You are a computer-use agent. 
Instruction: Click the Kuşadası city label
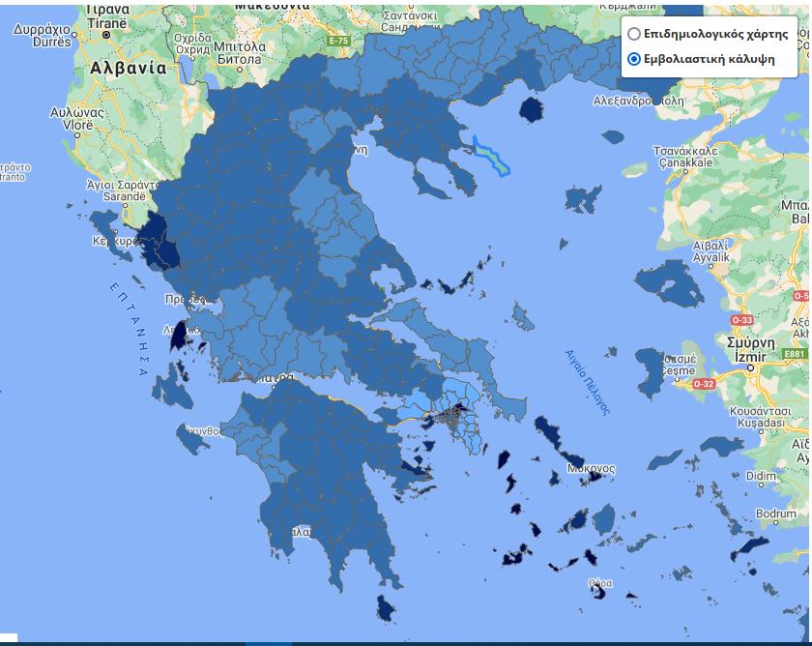click(x=761, y=423)
